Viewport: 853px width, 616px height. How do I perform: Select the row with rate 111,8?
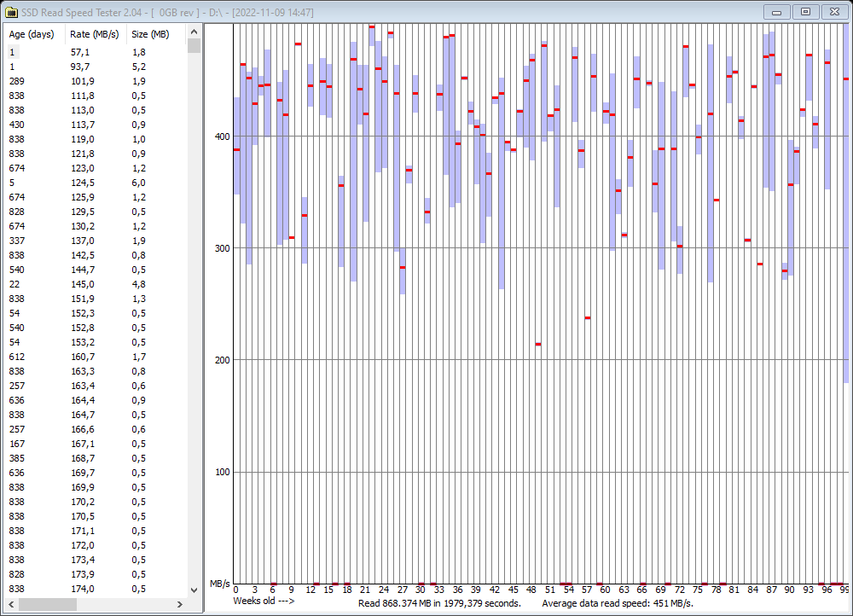[96, 96]
